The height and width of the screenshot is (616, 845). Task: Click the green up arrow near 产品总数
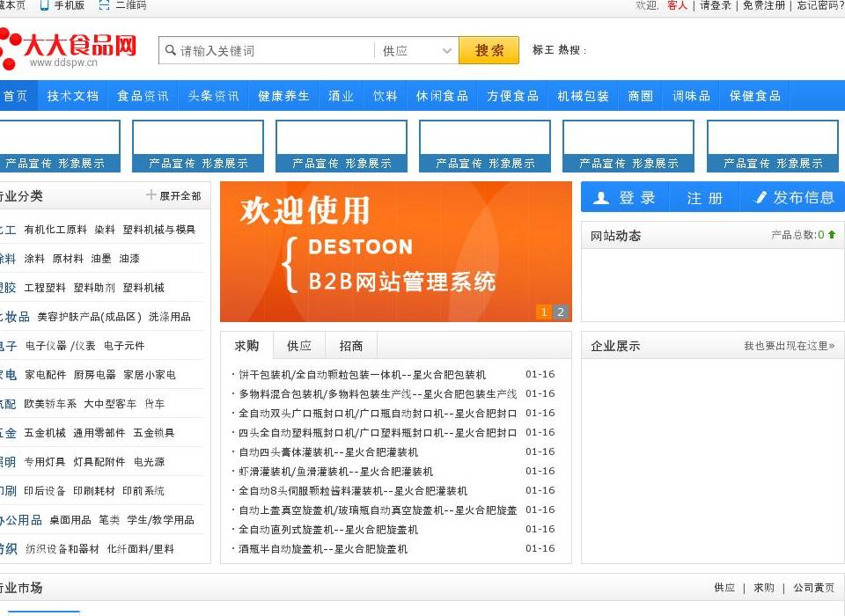(x=832, y=234)
